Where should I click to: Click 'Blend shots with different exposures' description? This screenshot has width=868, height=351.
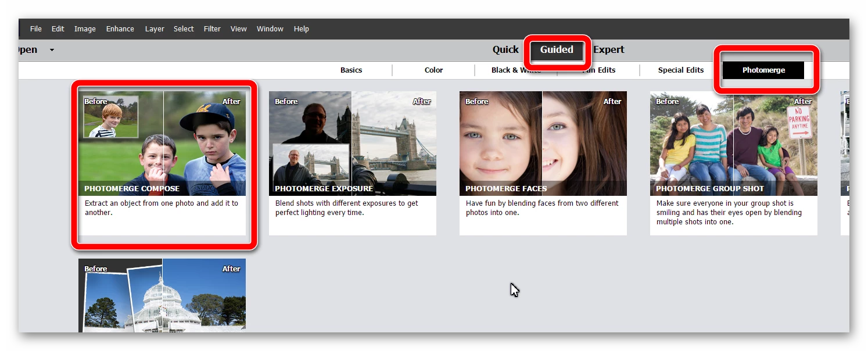coord(347,208)
